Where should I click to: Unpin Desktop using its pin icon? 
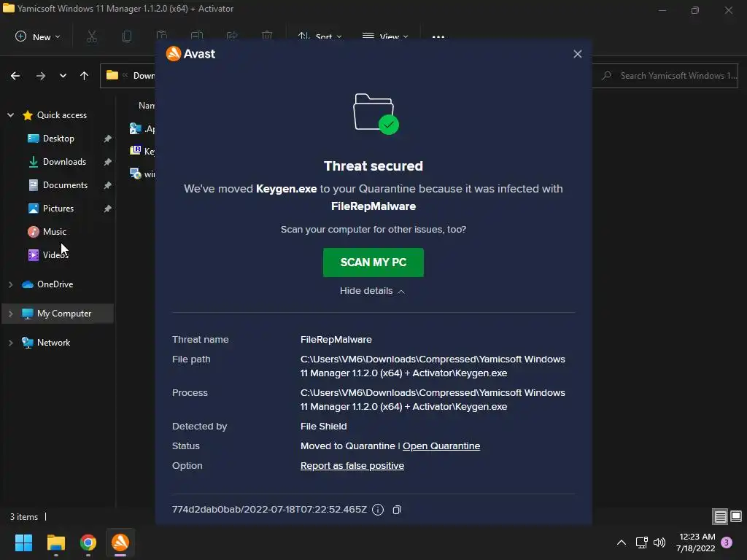click(108, 139)
